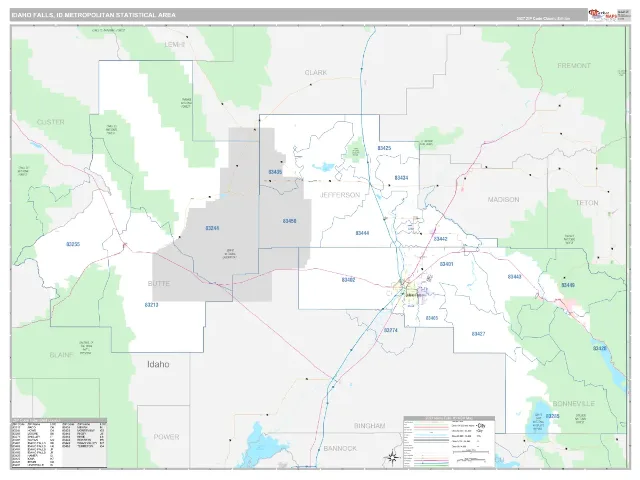Click ZIP code 83401 on the map
This screenshot has height=480, width=640.
click(447, 264)
